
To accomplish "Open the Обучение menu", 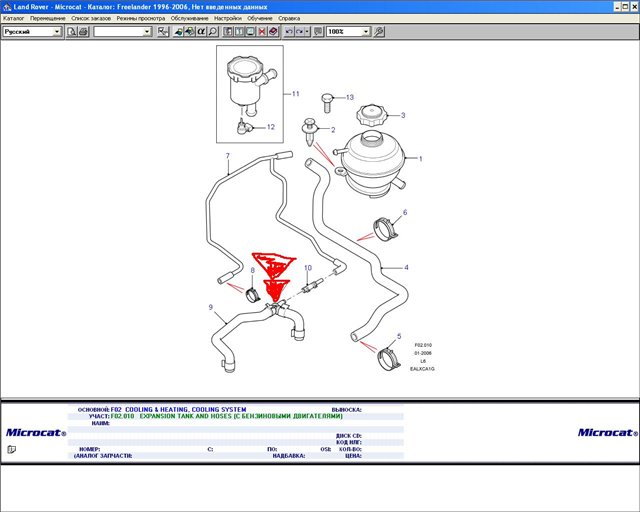I will (x=260, y=18).
